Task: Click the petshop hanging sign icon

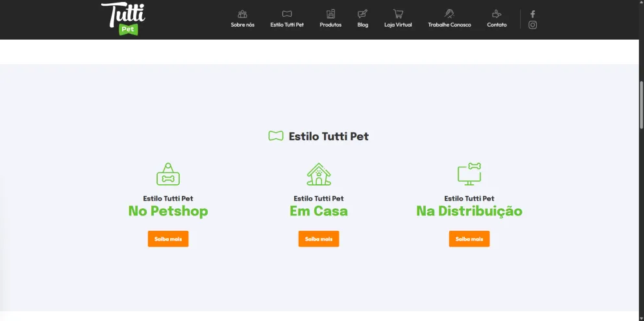Action: (168, 174)
